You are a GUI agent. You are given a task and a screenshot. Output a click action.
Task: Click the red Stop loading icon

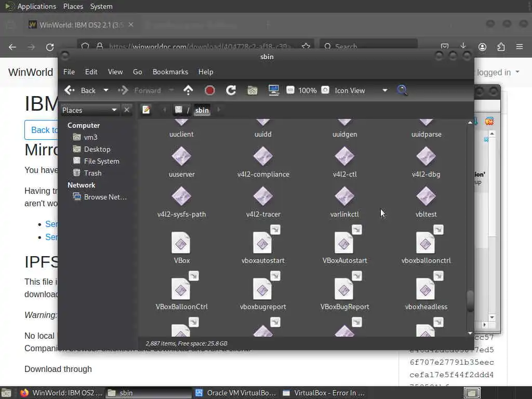(210, 90)
